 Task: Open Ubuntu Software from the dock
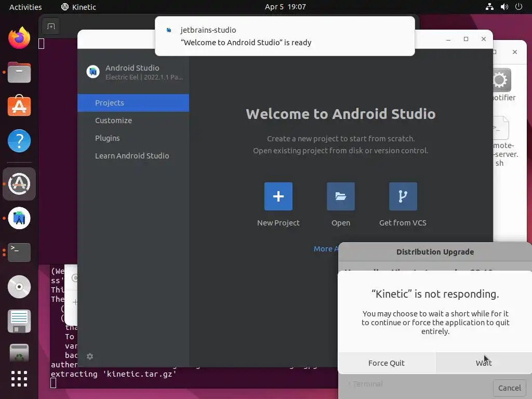tap(19, 106)
